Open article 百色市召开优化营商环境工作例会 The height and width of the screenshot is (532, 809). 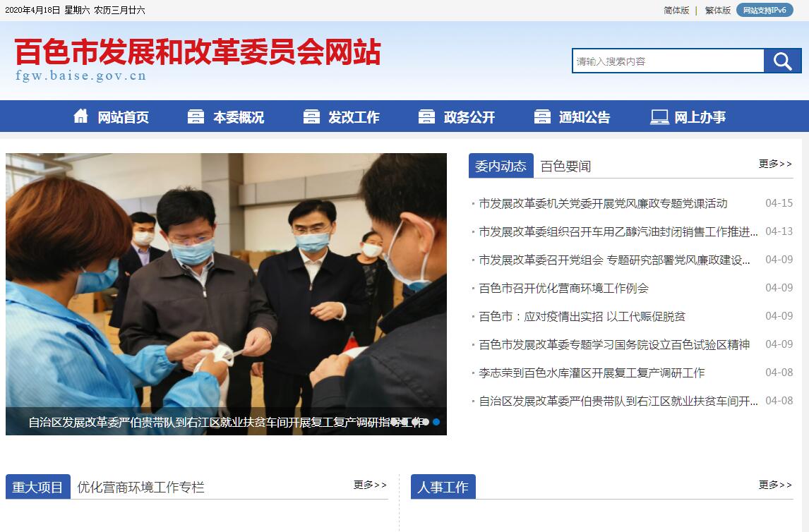tap(563, 288)
